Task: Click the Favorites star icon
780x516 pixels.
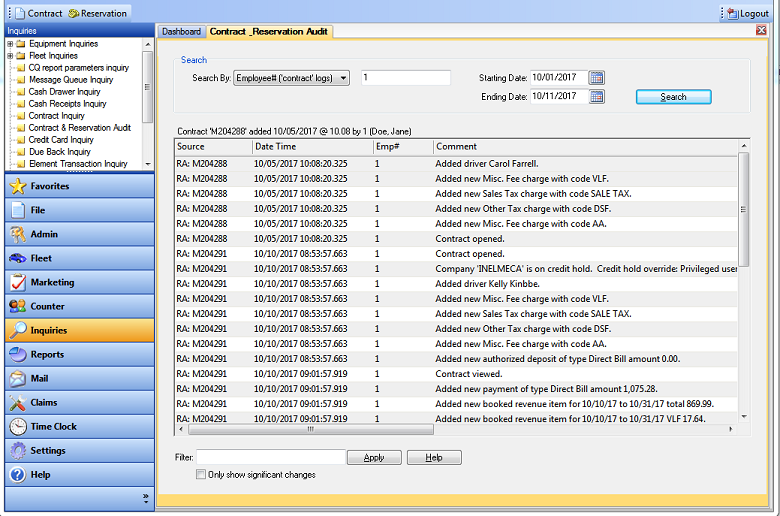Action: click(x=18, y=186)
